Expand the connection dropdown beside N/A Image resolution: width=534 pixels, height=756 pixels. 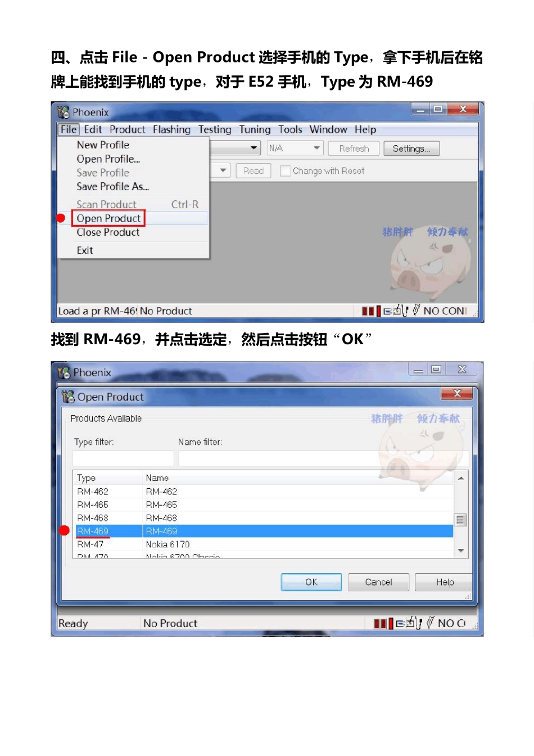pyautogui.click(x=254, y=148)
